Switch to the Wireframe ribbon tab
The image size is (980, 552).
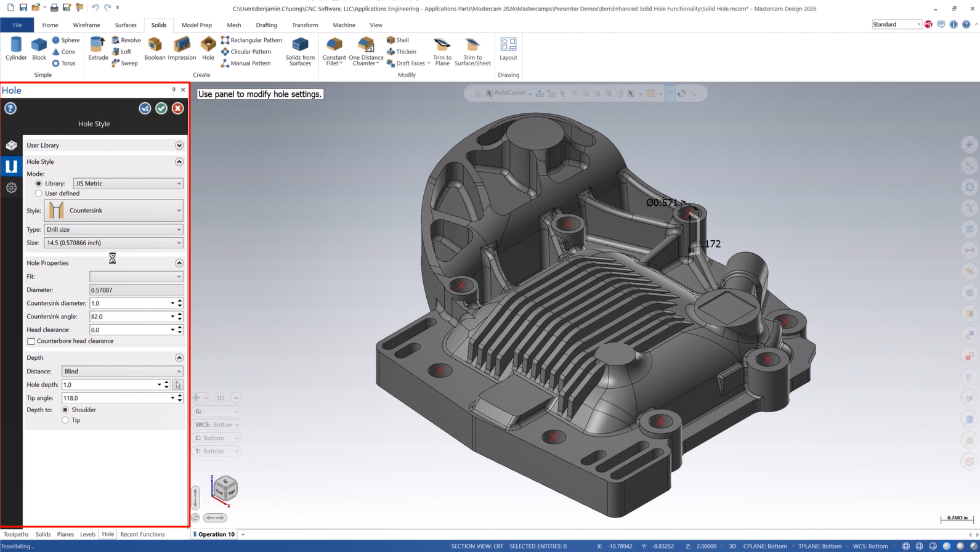86,25
